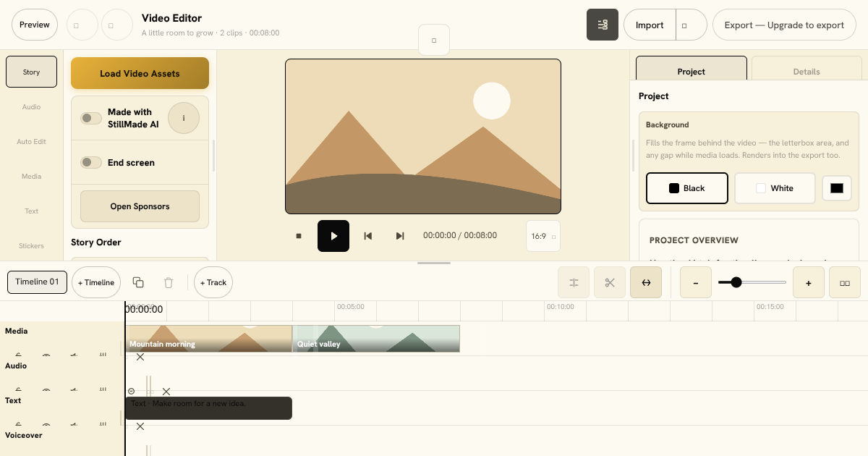The height and width of the screenshot is (456, 868).
Task: Zoom out the timeline with the minus button
Action: [696, 282]
